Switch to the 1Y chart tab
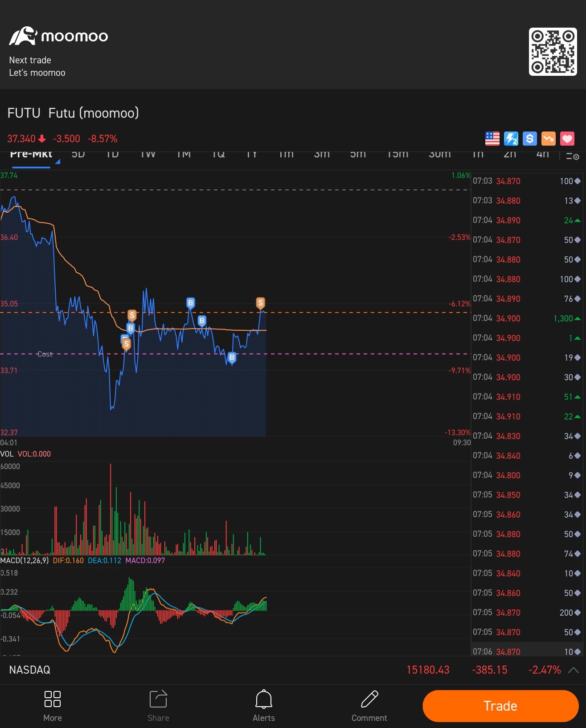This screenshot has width=586, height=728. [252, 154]
